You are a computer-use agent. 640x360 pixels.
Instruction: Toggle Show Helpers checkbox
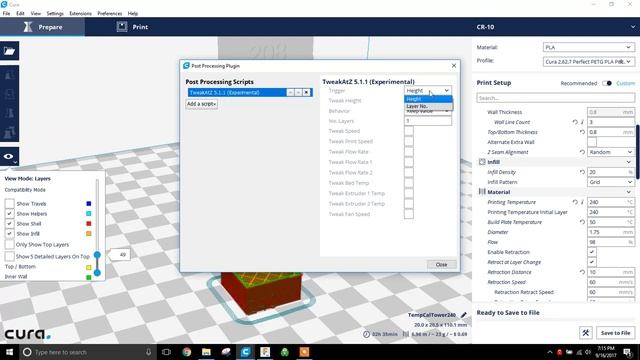[9, 213]
